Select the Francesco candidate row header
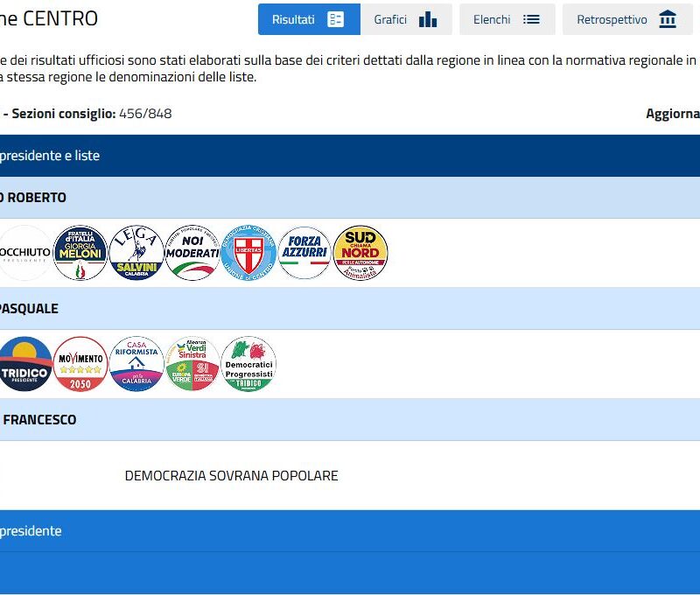700x595 pixels. point(39,420)
